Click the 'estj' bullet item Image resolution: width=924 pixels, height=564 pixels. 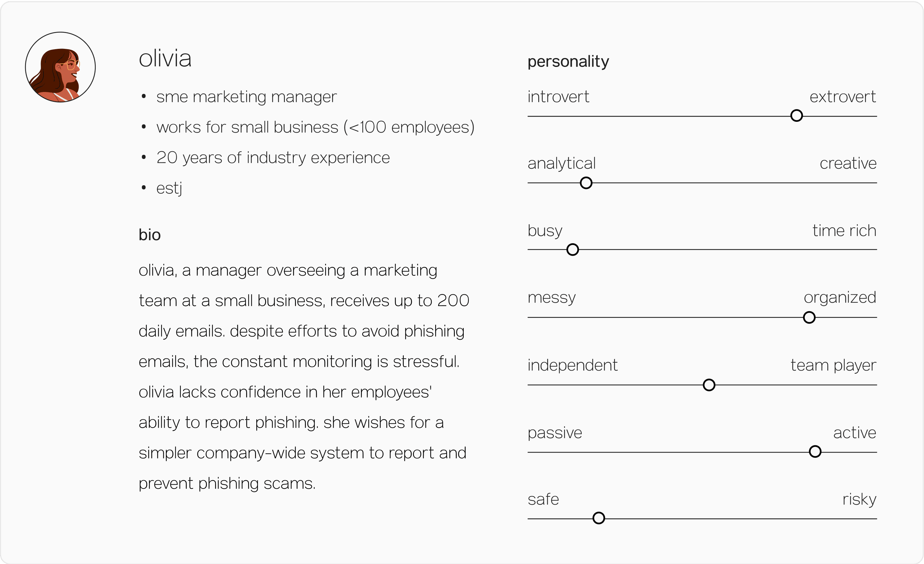[169, 188]
